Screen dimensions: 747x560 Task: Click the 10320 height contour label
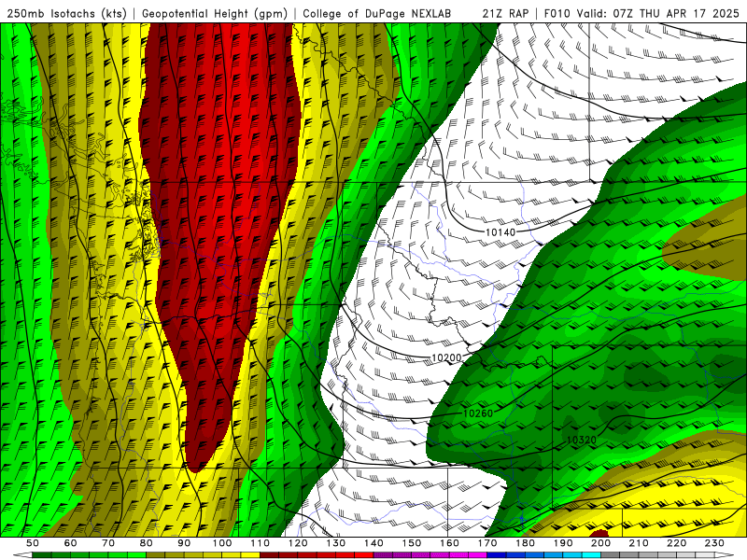[x=581, y=440]
